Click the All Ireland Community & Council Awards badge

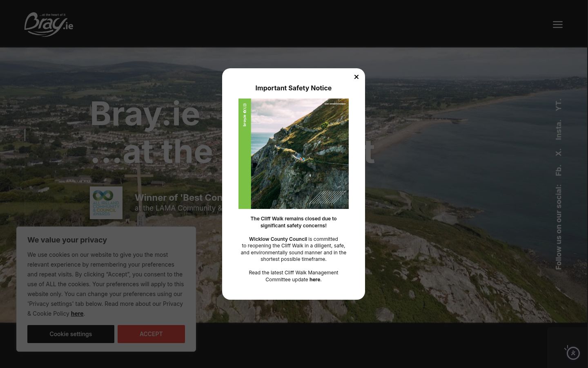point(106,203)
